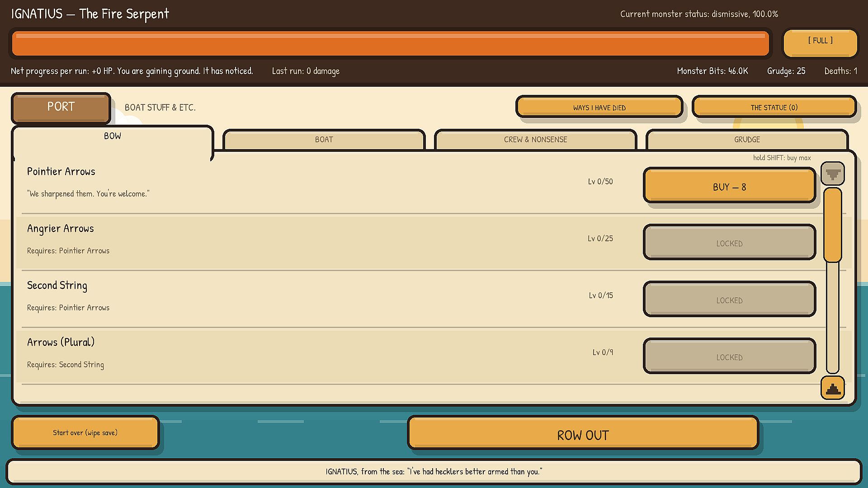Click the orange monster health bar

point(390,43)
